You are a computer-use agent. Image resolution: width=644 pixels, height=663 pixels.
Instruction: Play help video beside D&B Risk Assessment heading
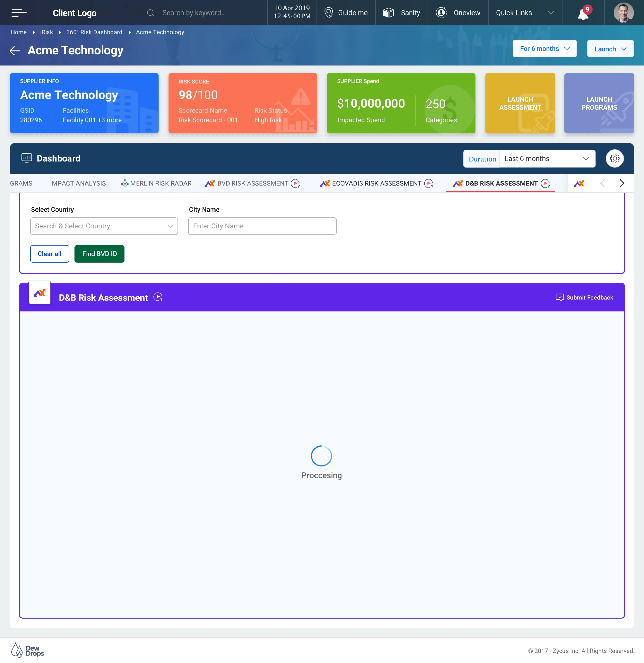click(x=158, y=297)
